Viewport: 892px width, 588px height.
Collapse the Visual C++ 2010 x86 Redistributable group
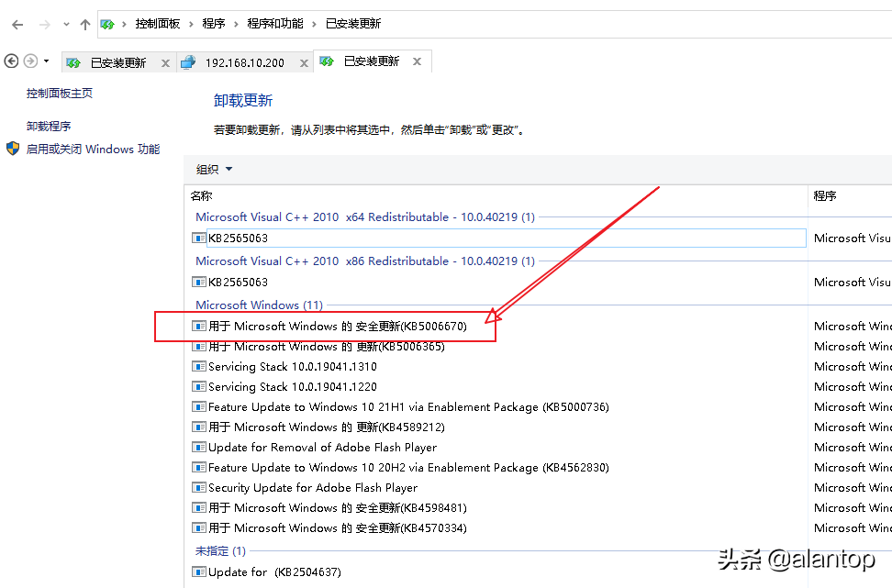(x=365, y=261)
